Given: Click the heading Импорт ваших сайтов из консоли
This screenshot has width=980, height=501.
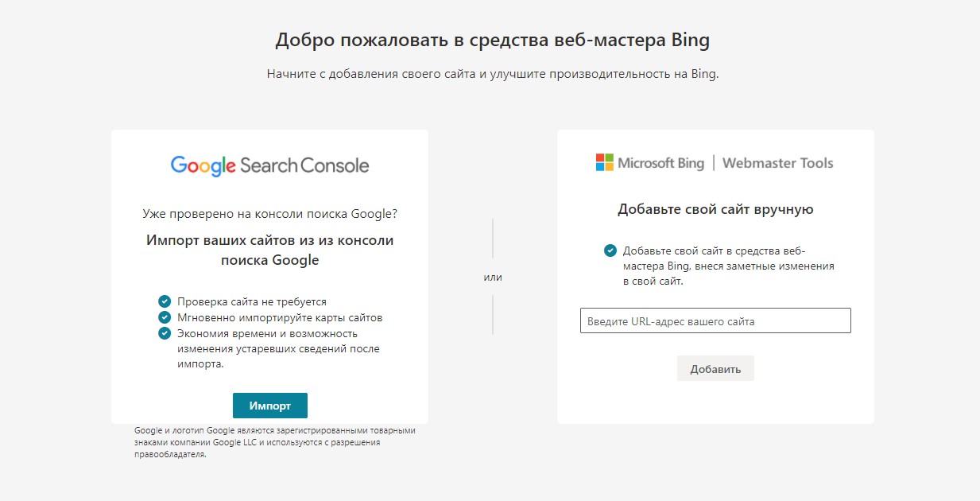Looking at the screenshot, I should (269, 250).
